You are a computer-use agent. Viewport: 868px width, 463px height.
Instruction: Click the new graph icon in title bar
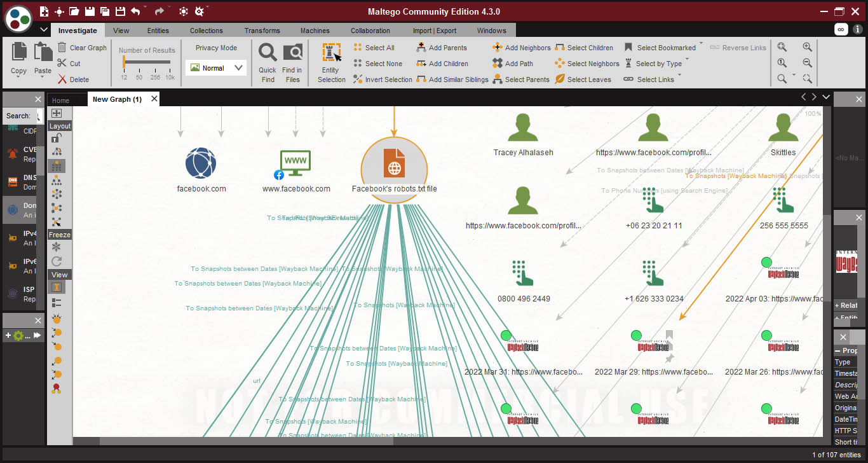44,11
